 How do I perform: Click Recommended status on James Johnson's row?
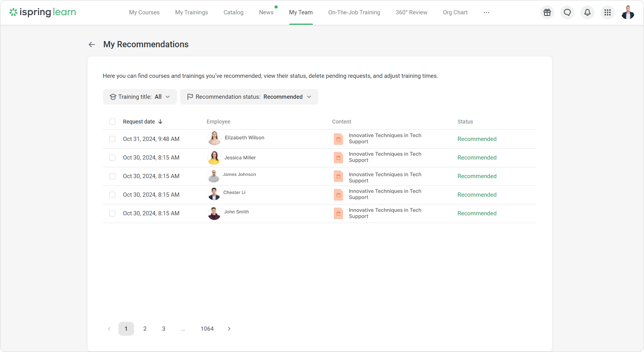click(x=477, y=176)
